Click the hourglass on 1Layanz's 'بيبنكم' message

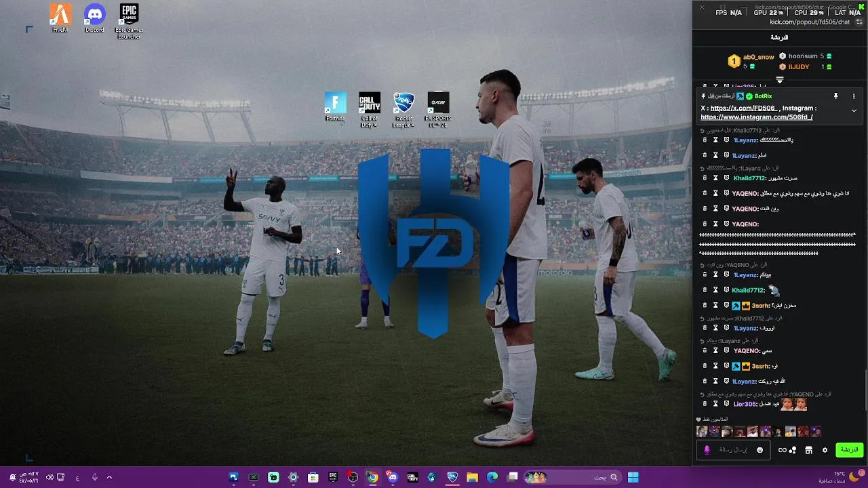click(x=715, y=275)
